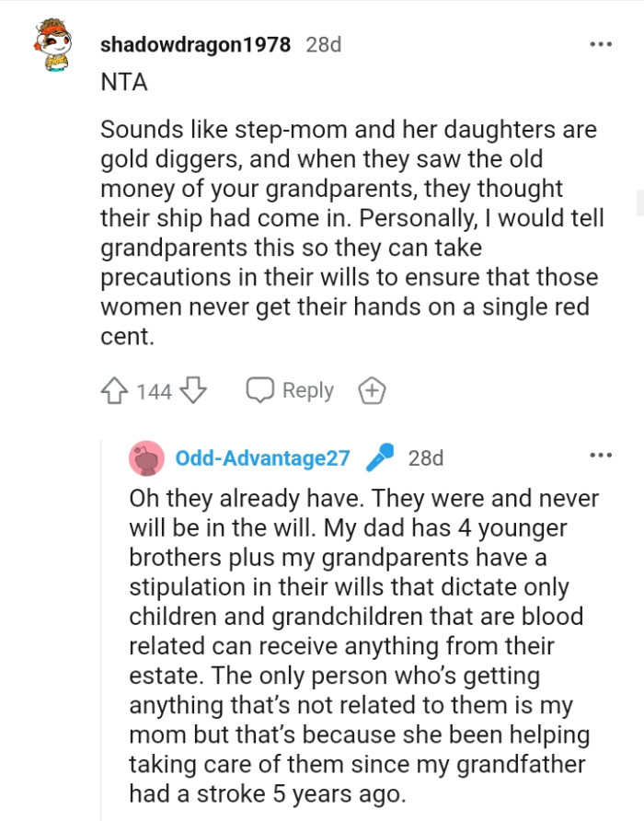Open shadowdragon1978's profile via their username
This screenshot has height=821, width=644.
pos(197,42)
